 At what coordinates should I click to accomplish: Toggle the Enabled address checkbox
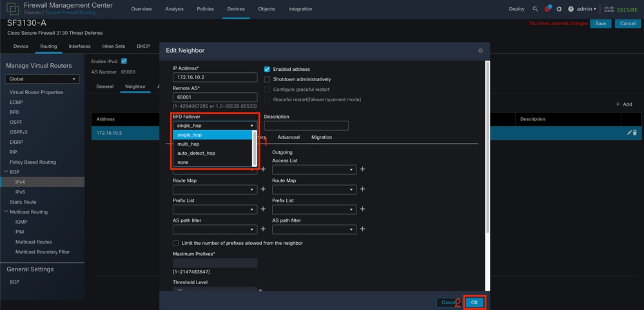[x=267, y=69]
